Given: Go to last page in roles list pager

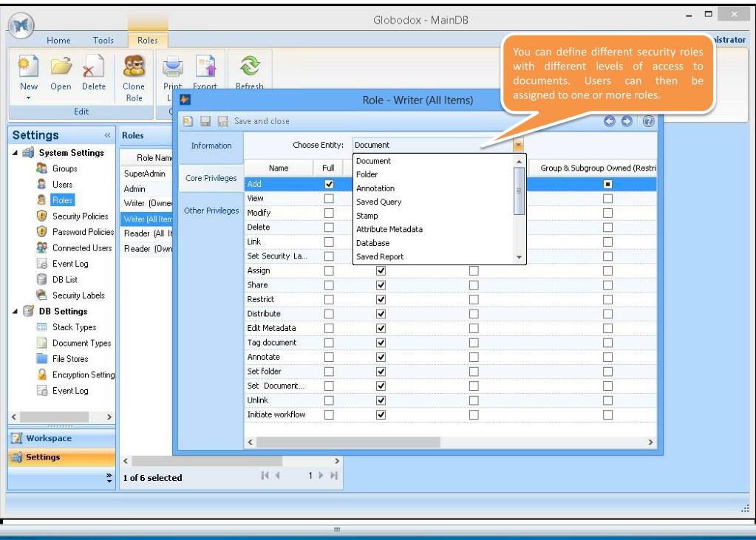Looking at the screenshot, I should [333, 476].
